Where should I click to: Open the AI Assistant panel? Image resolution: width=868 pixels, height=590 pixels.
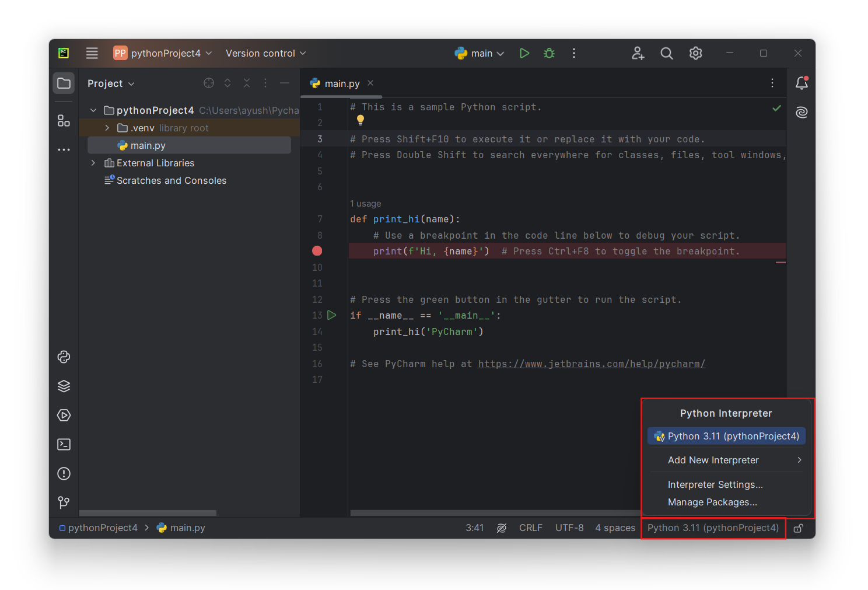pyautogui.click(x=801, y=112)
